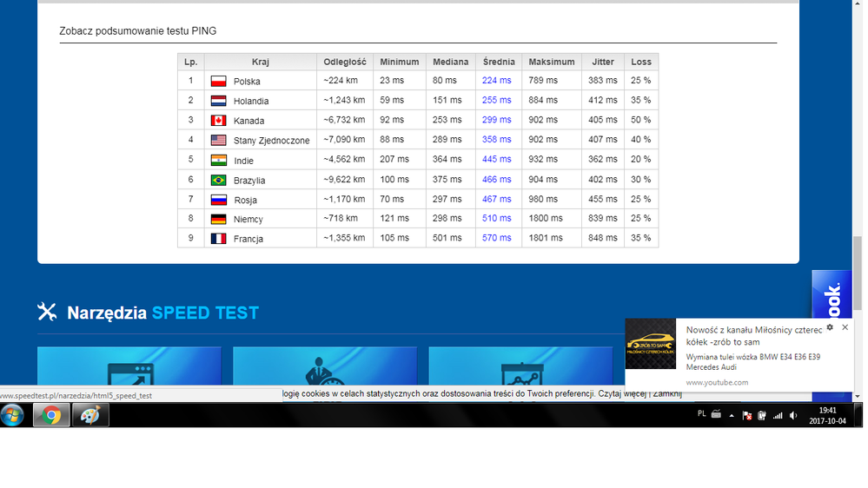Open Google Chrome from the taskbar
The image size is (868, 488).
tap(51, 415)
